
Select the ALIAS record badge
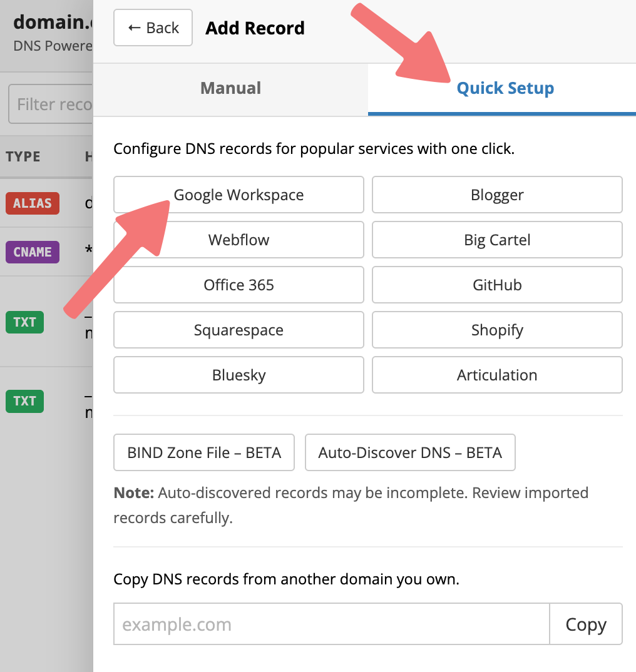[33, 203]
